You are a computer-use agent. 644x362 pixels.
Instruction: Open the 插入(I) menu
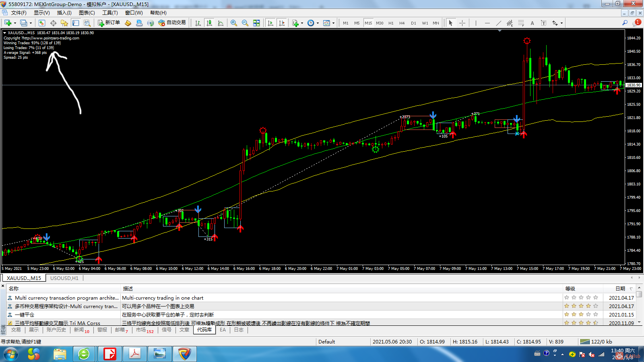point(64,13)
